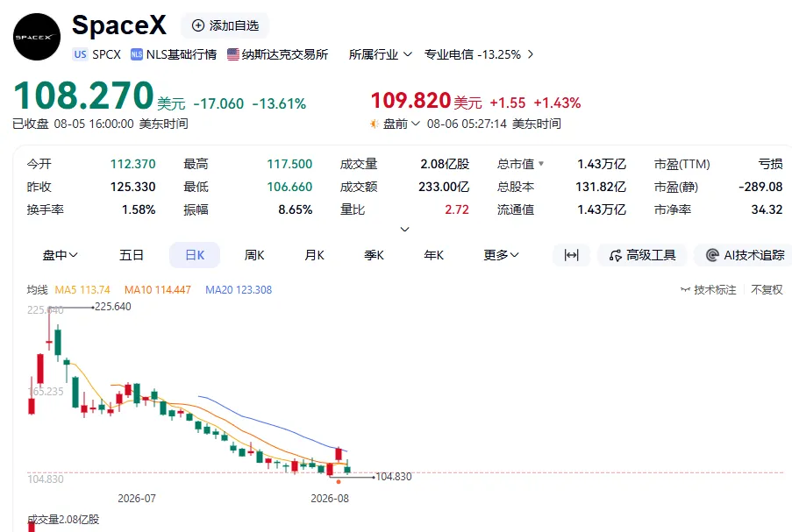
Task: Click the US flag Nasdaq icon
Action: [x=232, y=54]
